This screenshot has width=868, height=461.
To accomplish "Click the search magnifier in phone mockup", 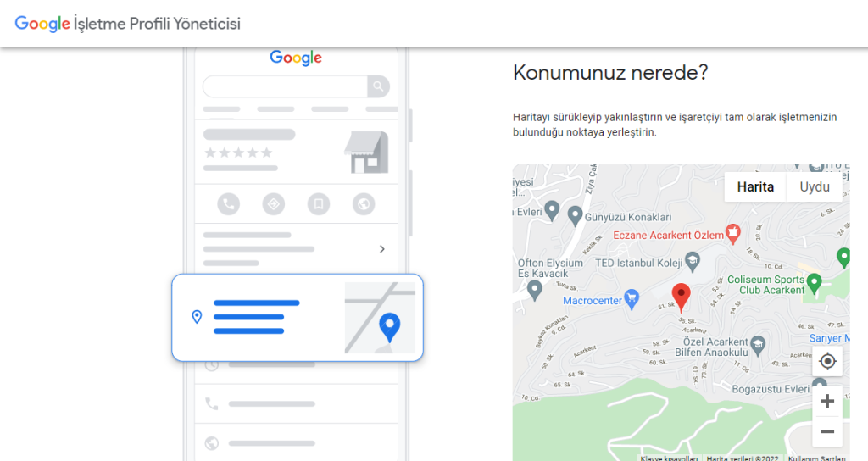I will pos(379,86).
